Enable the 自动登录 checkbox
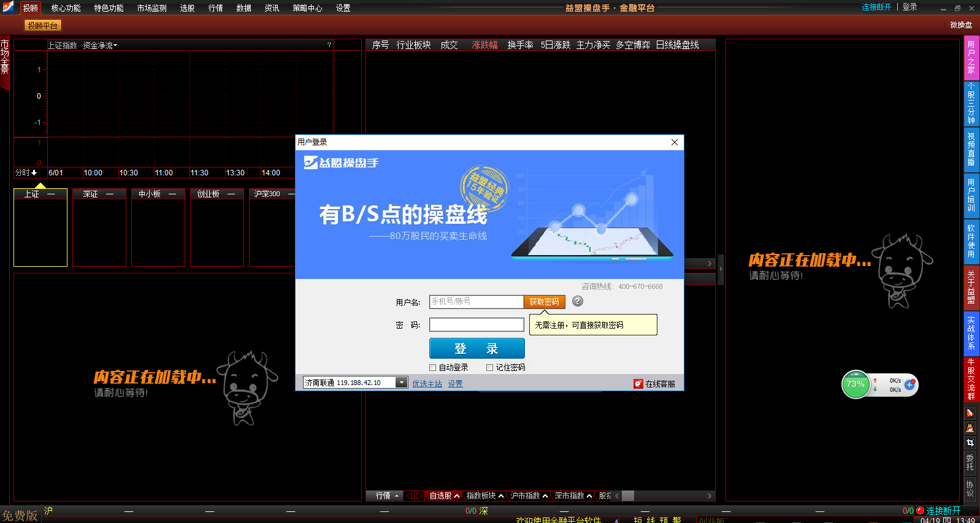This screenshot has width=980, height=523. pyautogui.click(x=433, y=368)
